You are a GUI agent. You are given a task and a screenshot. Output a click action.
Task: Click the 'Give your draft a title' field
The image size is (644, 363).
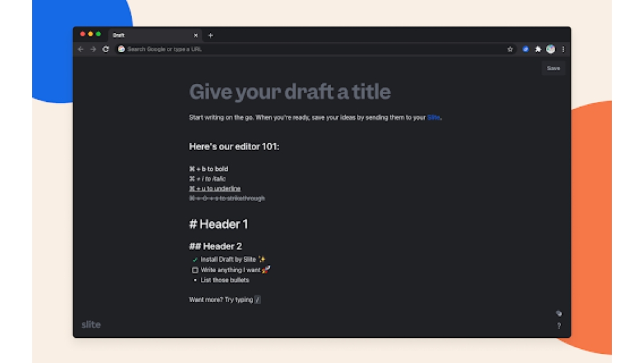pos(290,92)
